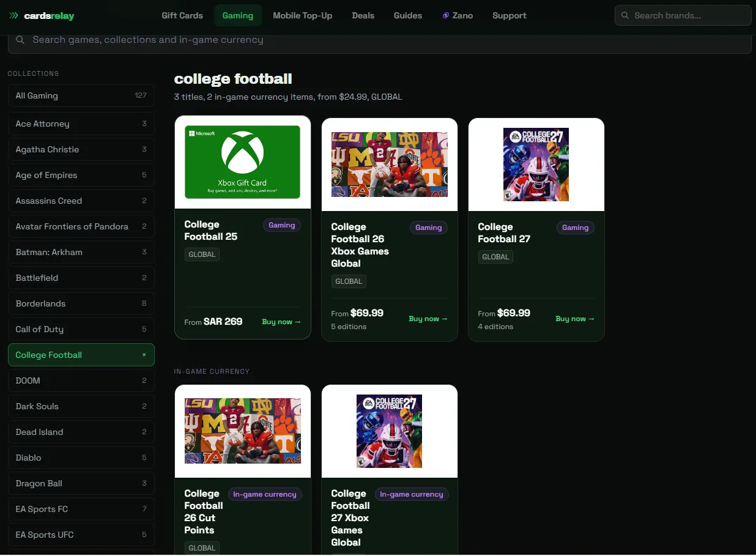Open Age of Empires collection
The width and height of the screenshot is (756, 556).
point(81,175)
